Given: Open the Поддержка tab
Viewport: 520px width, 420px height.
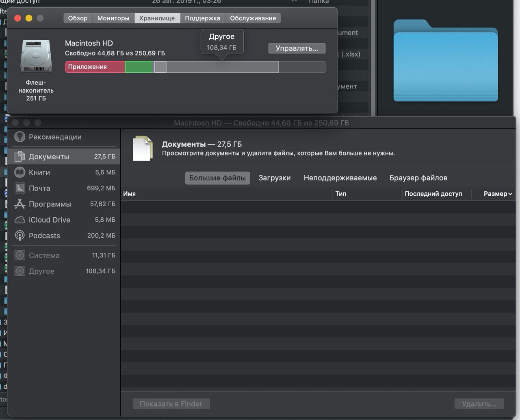Looking at the screenshot, I should click(x=202, y=18).
